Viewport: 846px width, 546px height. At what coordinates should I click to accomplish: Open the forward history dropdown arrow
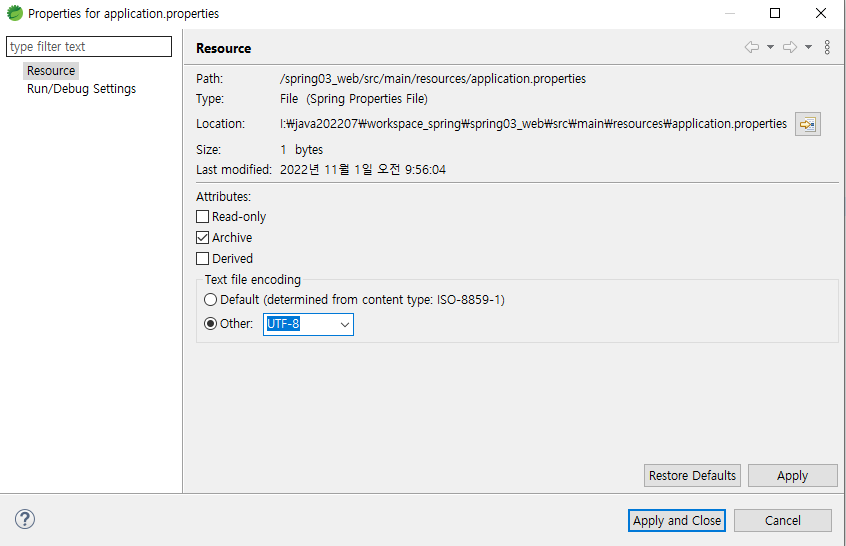808,47
